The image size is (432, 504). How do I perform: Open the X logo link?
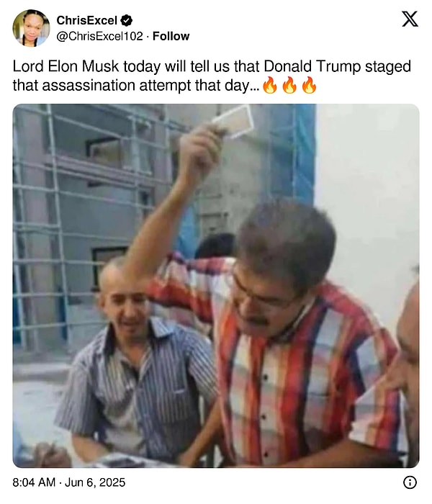(x=410, y=19)
